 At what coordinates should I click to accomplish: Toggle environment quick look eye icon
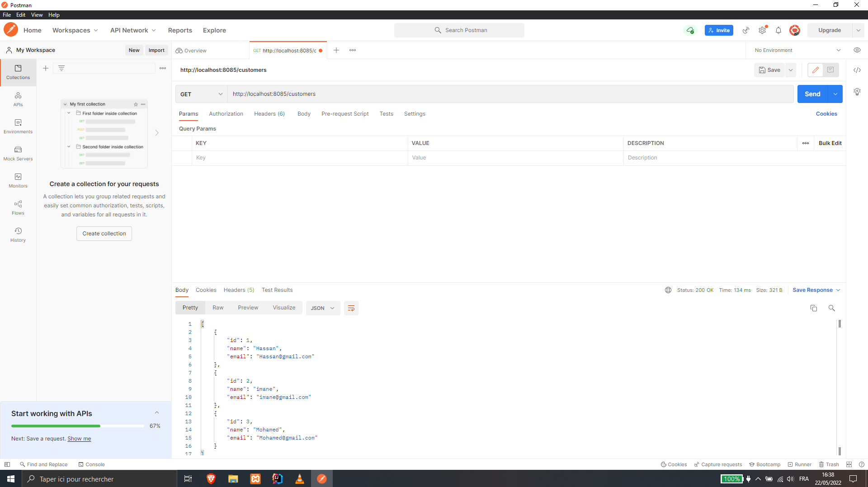pos(857,50)
